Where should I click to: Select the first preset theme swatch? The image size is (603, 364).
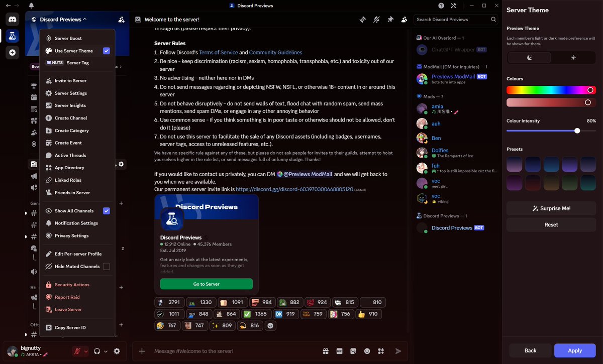tap(515, 164)
